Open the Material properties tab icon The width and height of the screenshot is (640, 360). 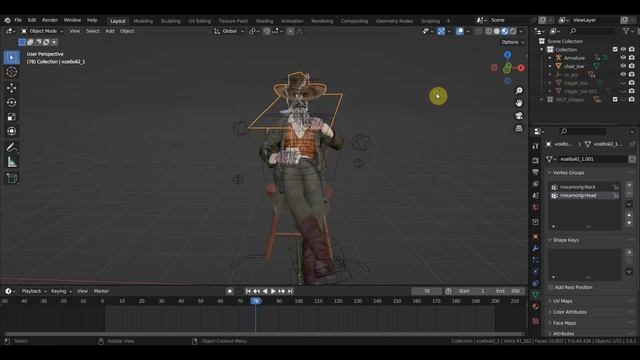(536, 306)
